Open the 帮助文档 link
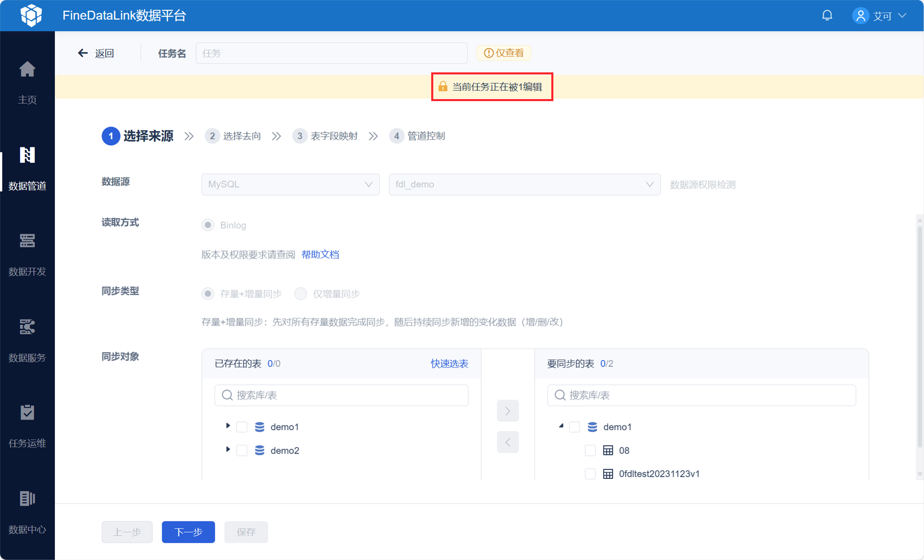 tap(320, 255)
